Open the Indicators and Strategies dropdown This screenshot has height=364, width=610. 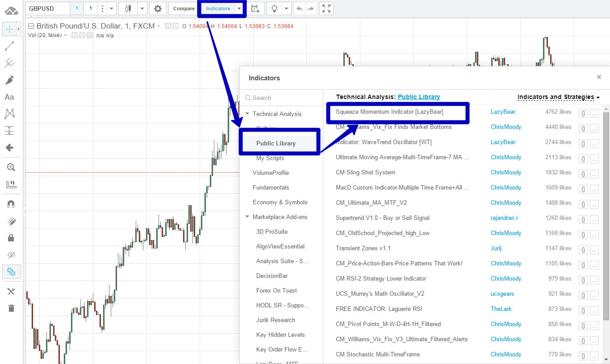pos(558,97)
